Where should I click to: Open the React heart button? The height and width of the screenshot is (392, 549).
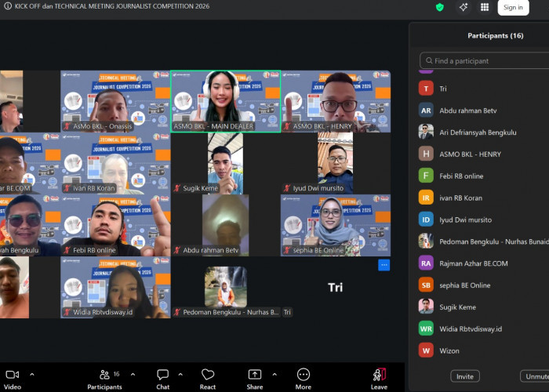coord(208,379)
